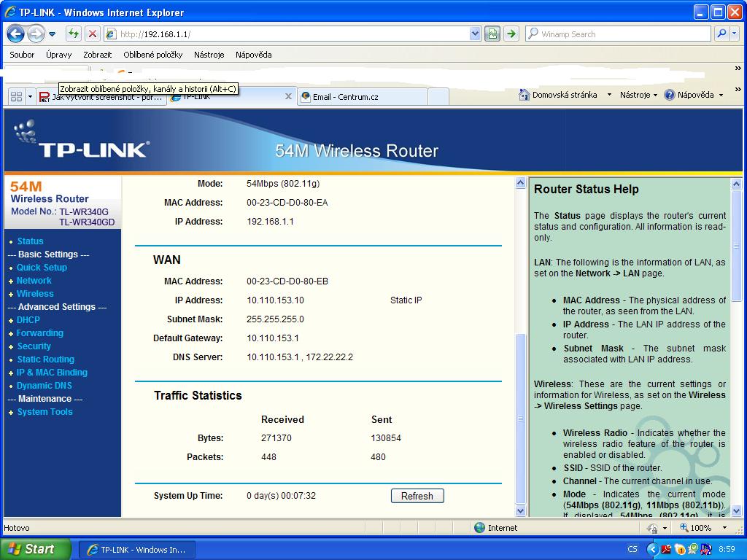The height and width of the screenshot is (560, 747).
Task: Expand System Tools in sidebar
Action: click(x=44, y=411)
